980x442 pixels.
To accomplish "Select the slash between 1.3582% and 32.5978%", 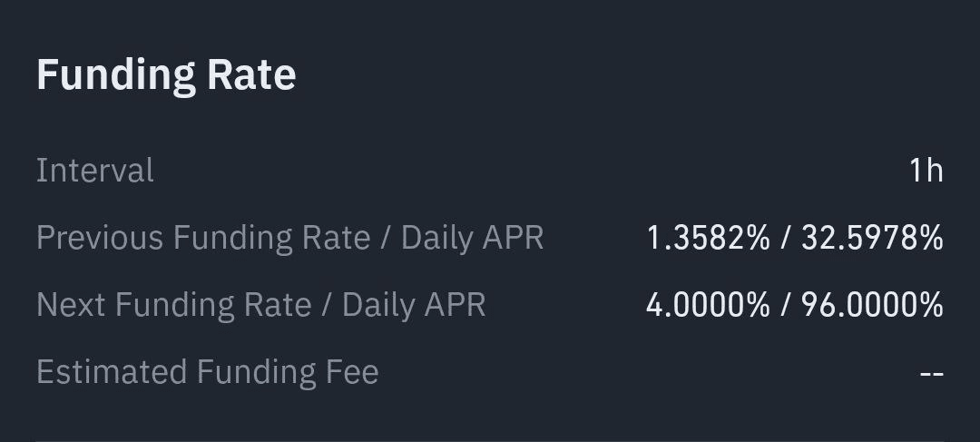I will point(786,238).
